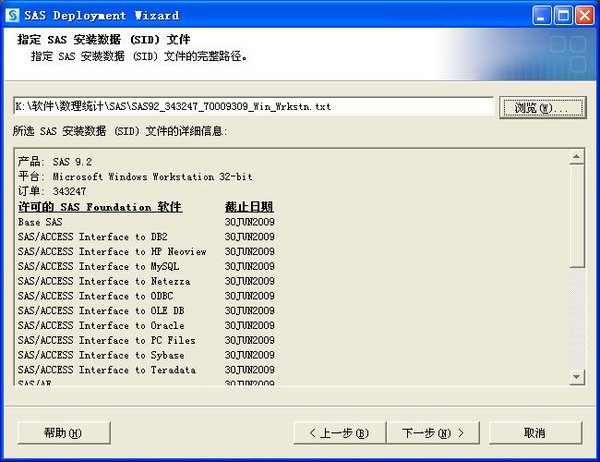Image resolution: width=600 pixels, height=462 pixels.
Task: Go back with the 上一步 button
Action: (339, 433)
